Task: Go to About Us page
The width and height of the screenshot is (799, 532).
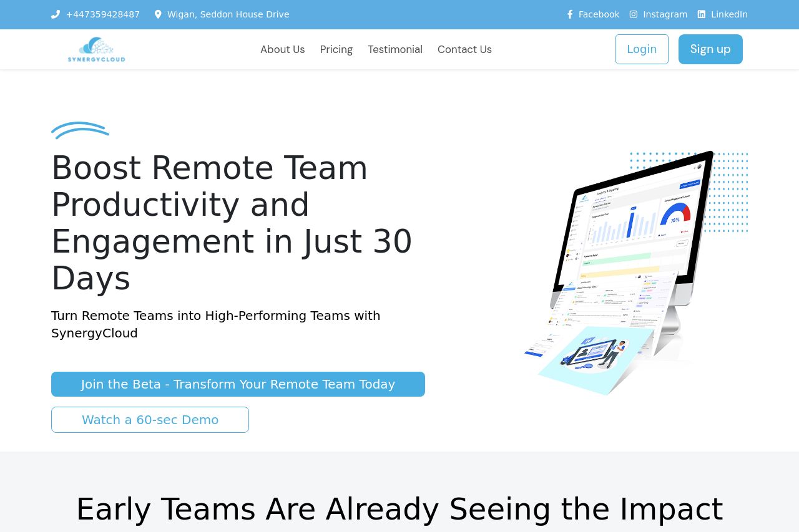Action: tap(283, 49)
